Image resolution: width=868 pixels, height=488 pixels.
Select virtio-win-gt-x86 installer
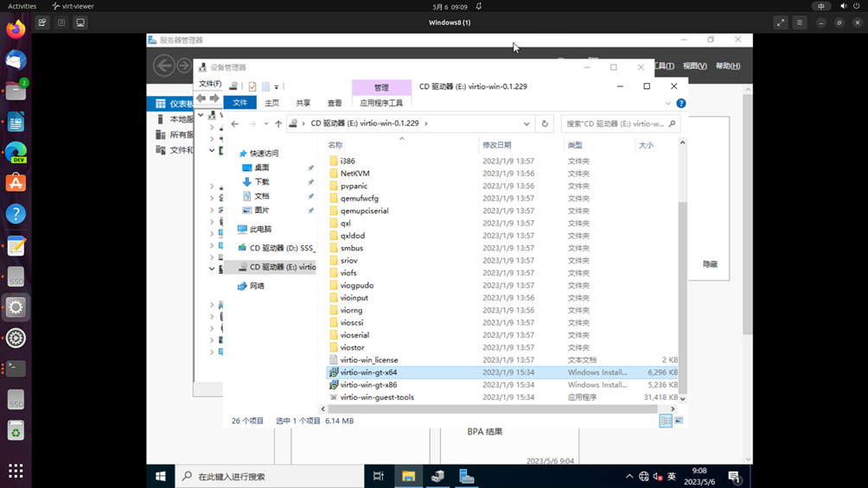pyautogui.click(x=368, y=384)
